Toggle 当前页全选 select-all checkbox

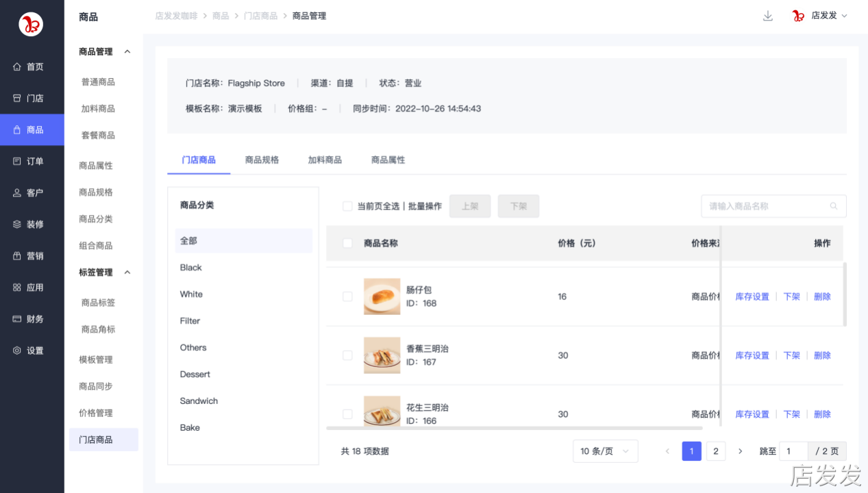coord(347,206)
